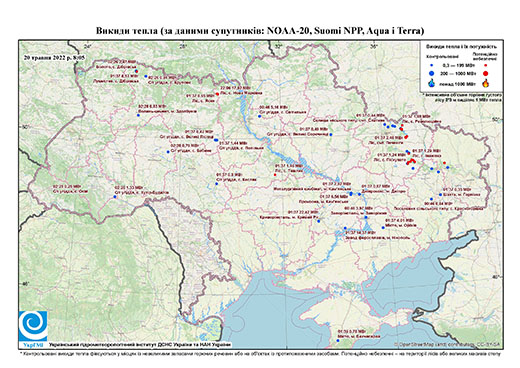Click the blue marker near Orikhiv label
Screen dimensions: 520x368
tap(383, 228)
